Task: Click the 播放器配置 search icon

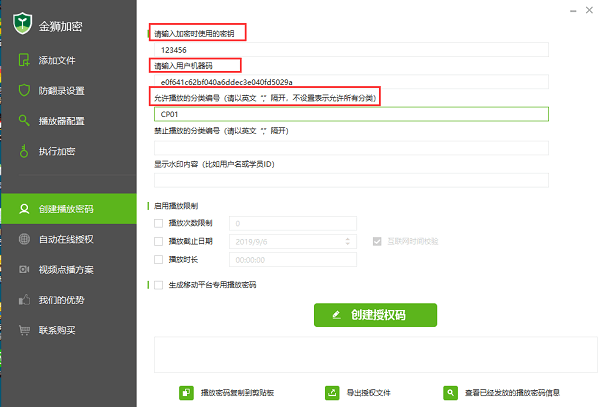Action: pos(24,121)
